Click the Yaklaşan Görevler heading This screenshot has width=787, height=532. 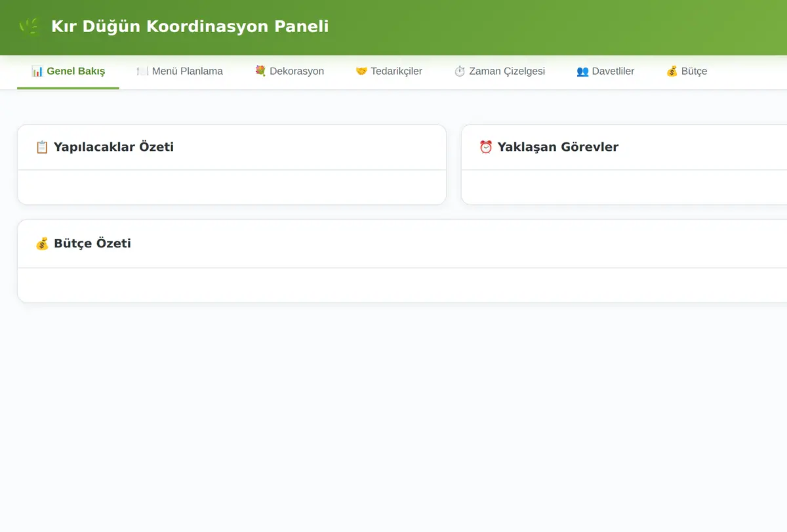tap(558, 147)
